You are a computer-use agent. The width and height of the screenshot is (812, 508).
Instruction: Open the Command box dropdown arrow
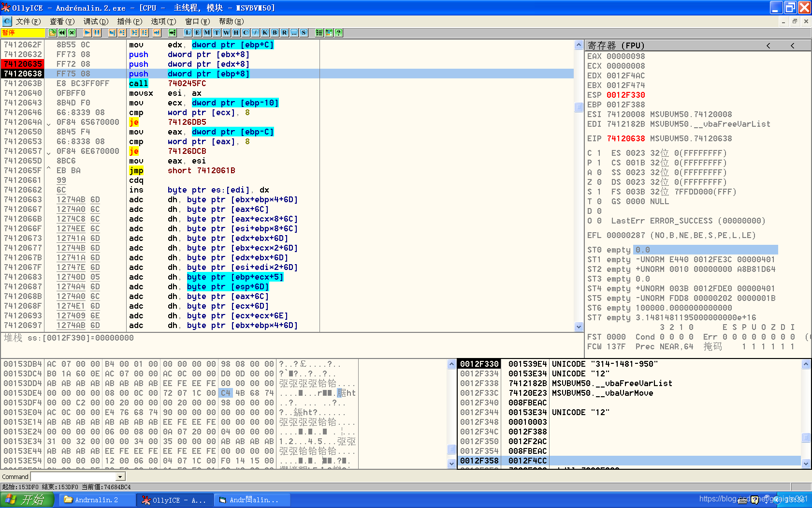click(x=120, y=477)
